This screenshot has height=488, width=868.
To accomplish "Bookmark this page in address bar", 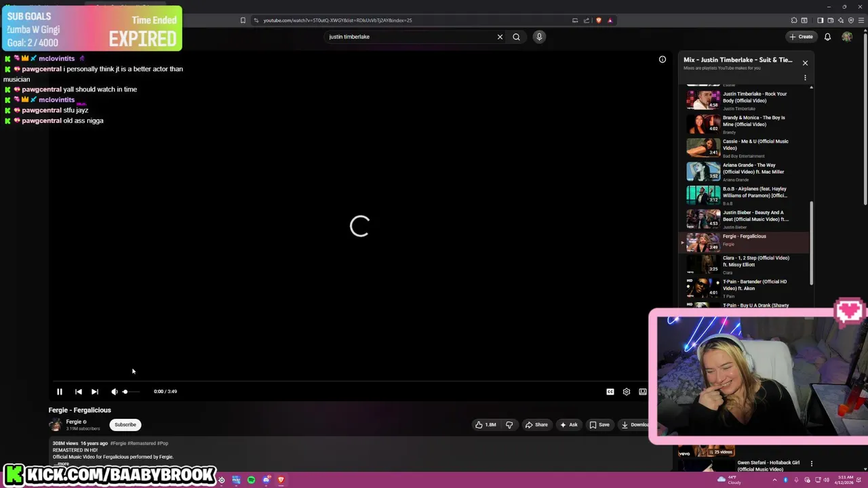I will coord(243,20).
